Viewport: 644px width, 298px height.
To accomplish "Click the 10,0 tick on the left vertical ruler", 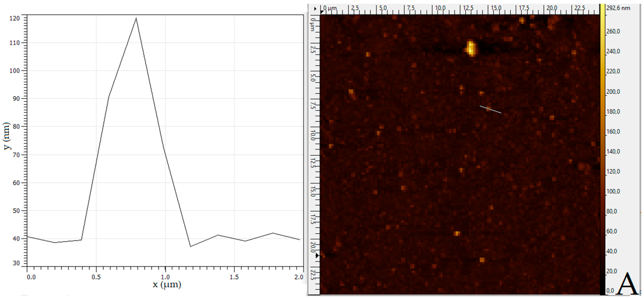I will pos(313,135).
